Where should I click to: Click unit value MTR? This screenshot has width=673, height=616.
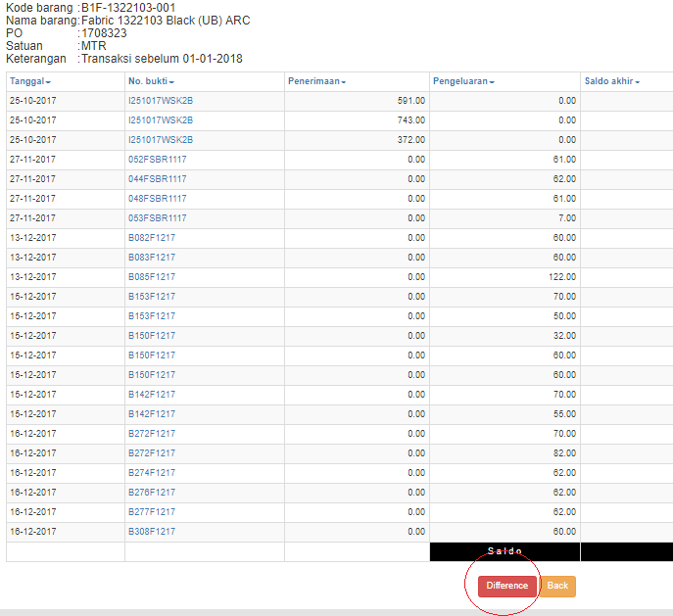coord(94,46)
